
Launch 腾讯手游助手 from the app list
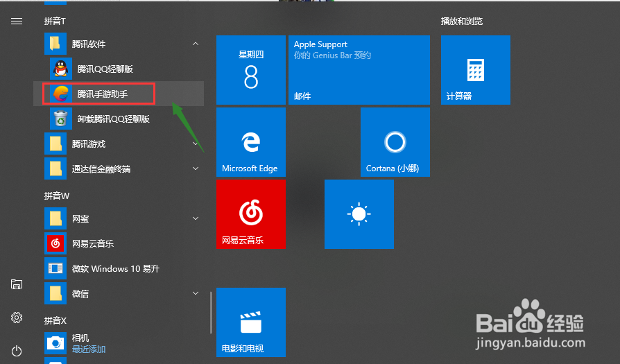[x=119, y=94]
